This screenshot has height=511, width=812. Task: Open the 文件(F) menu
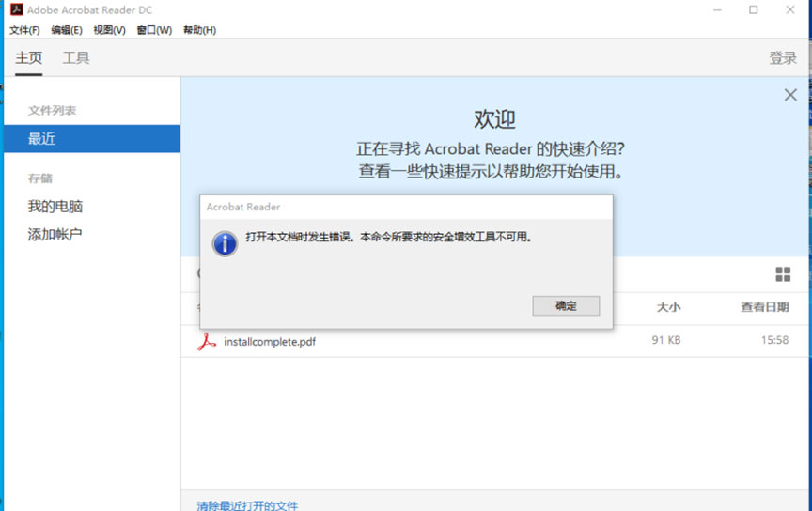point(24,30)
